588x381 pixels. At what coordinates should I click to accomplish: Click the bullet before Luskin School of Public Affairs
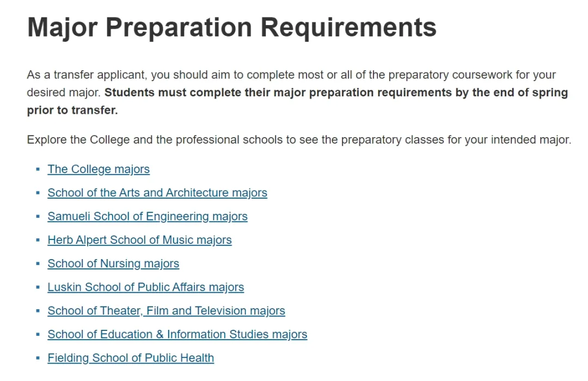38,287
